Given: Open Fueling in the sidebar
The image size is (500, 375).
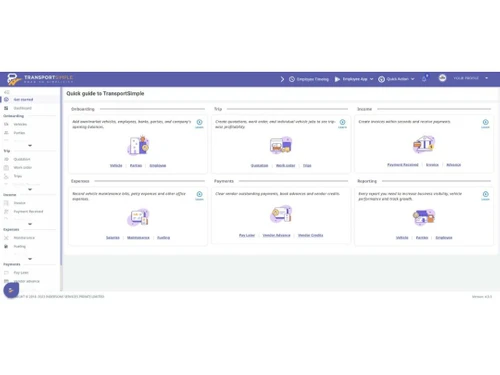Looking at the screenshot, I should point(19,246).
